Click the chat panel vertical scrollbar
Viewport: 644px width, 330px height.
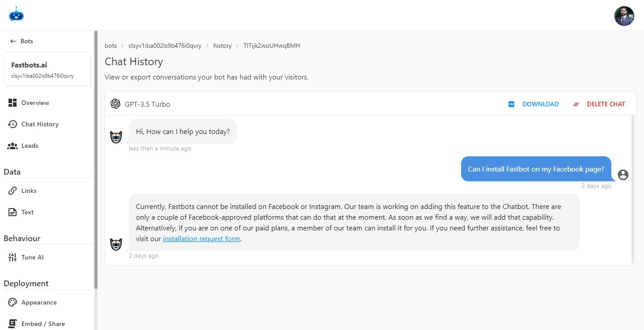pyautogui.click(x=633, y=189)
